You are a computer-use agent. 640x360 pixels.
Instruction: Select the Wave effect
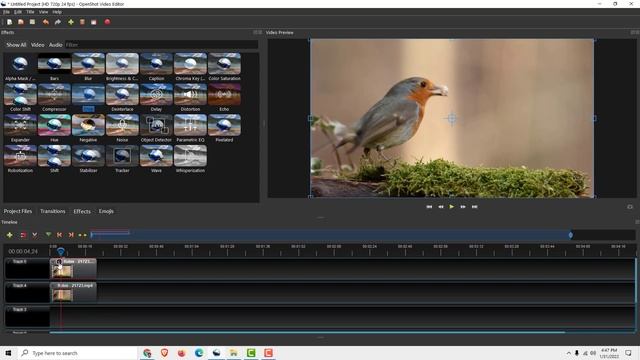point(156,159)
